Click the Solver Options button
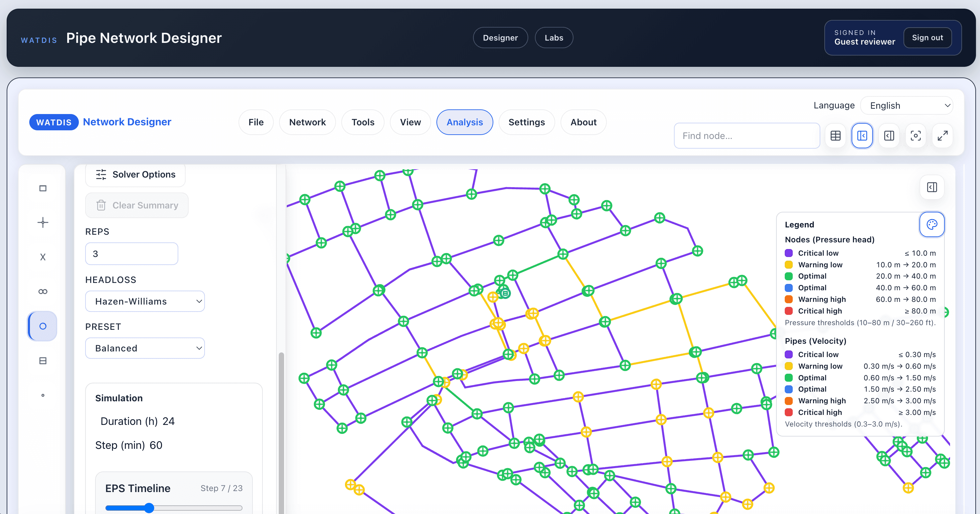Screen dimensions: 980x514 135,175
